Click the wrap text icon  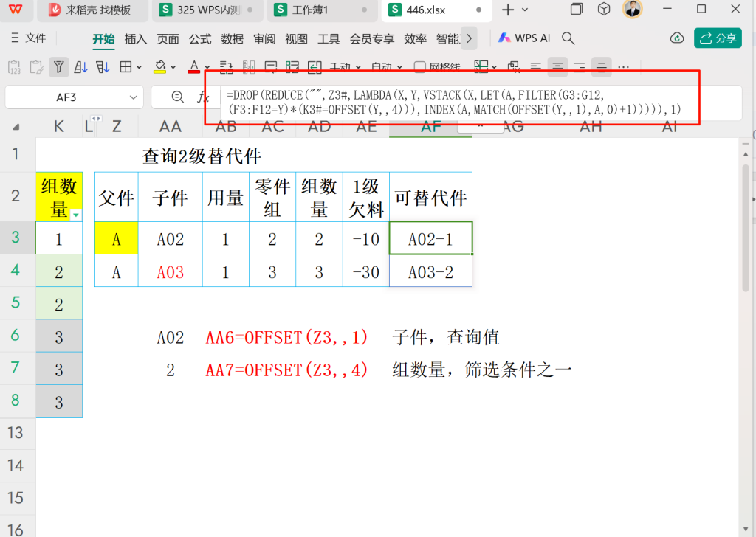coord(226,67)
